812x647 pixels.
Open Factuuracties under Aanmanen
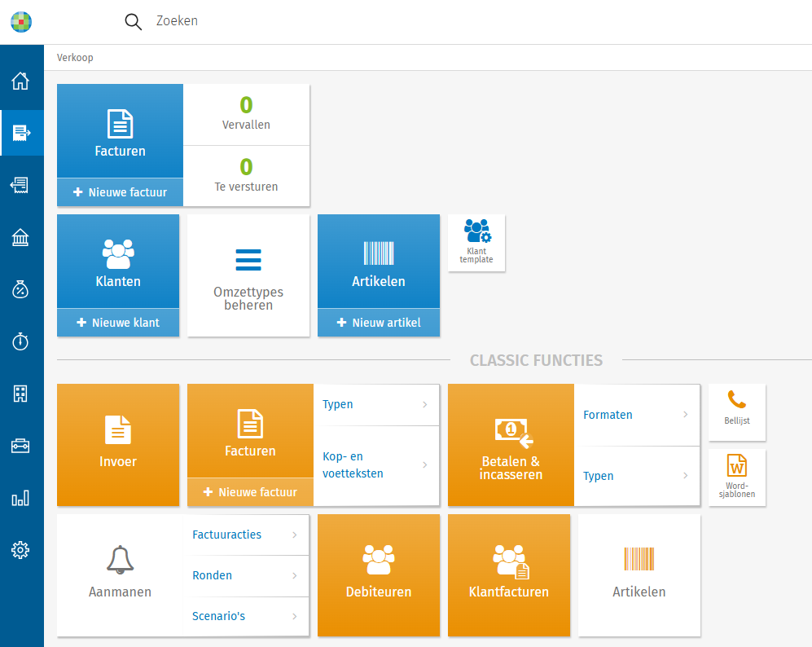[x=246, y=535]
